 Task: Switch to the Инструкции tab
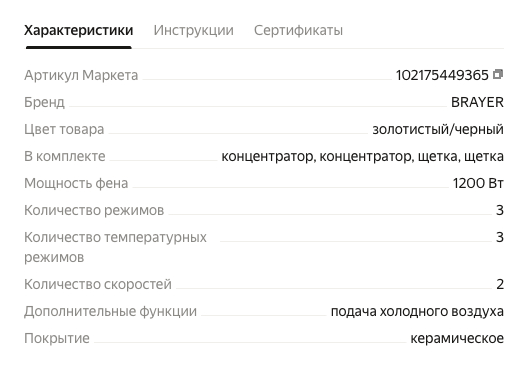194,30
